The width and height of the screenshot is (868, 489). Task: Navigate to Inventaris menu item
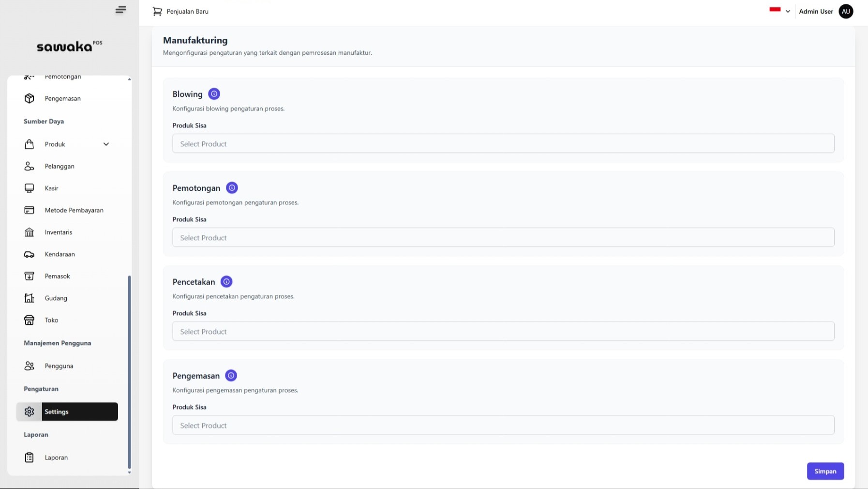tap(58, 232)
